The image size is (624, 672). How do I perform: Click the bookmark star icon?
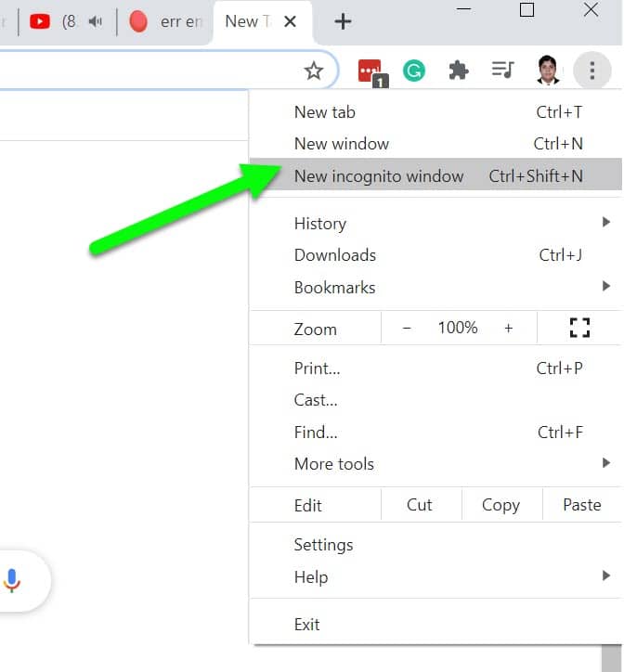point(314,71)
